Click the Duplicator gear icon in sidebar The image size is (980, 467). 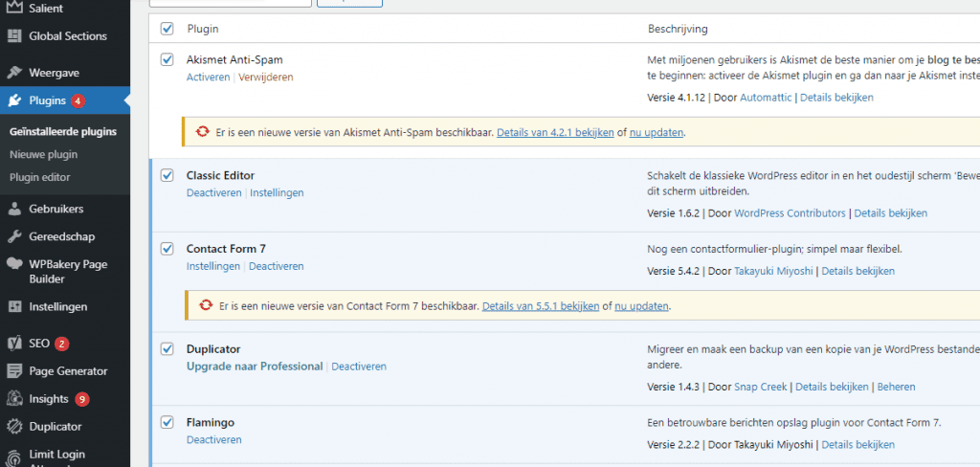pos(14,427)
